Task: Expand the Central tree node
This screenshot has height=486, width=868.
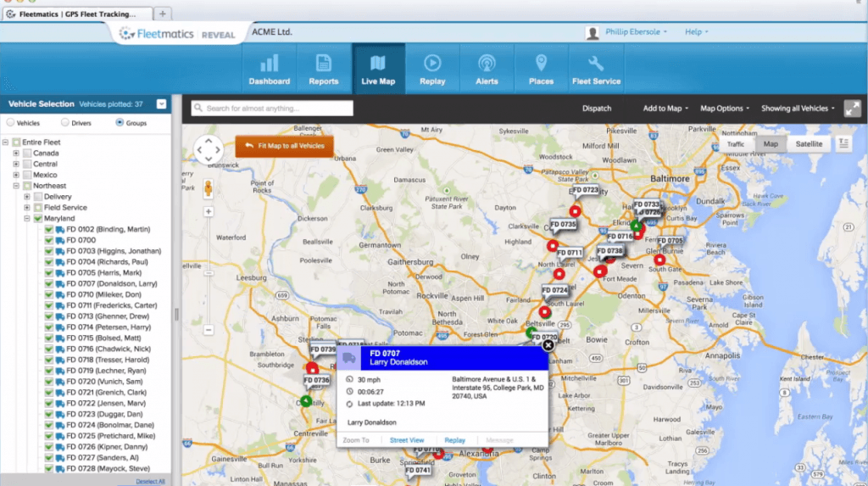Action: coord(16,164)
